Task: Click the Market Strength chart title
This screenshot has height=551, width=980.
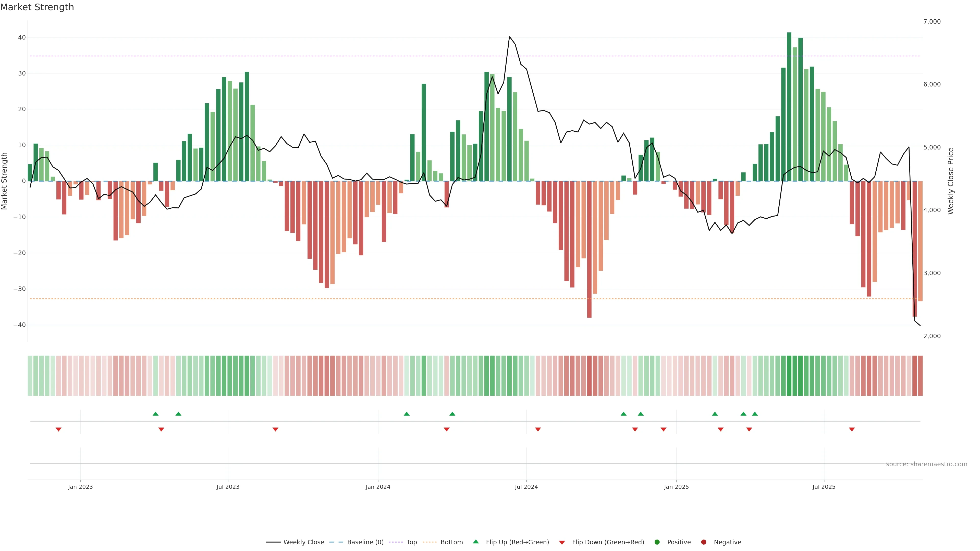Action: [37, 7]
